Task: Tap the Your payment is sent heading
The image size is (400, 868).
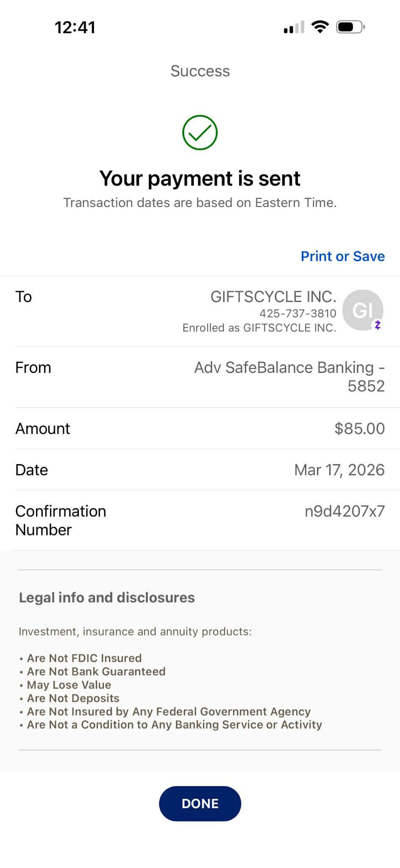Action: pos(200,178)
